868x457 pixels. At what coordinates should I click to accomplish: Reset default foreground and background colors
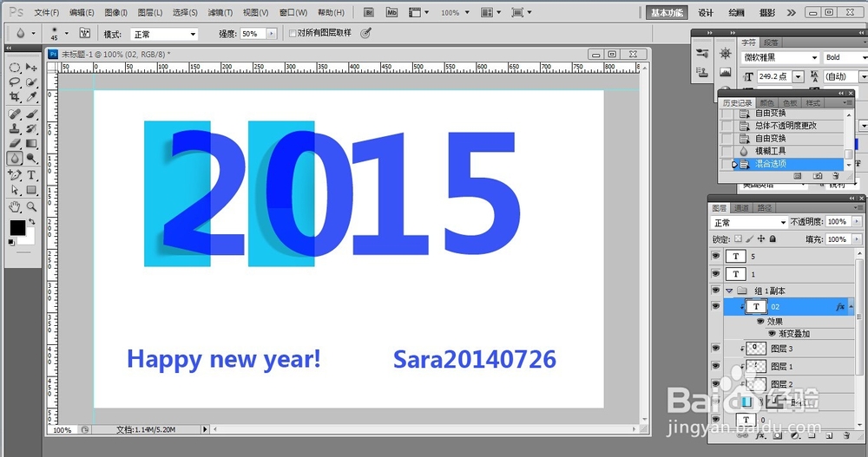coord(11,242)
